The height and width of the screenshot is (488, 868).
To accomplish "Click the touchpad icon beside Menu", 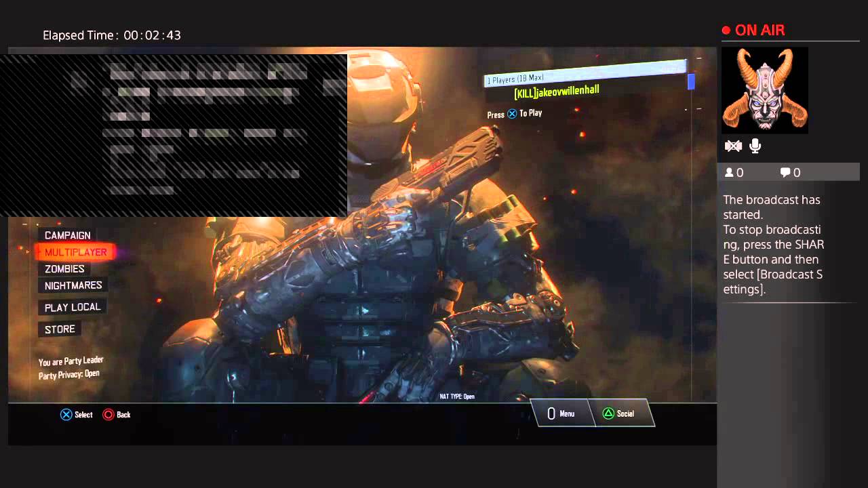I will pyautogui.click(x=551, y=413).
